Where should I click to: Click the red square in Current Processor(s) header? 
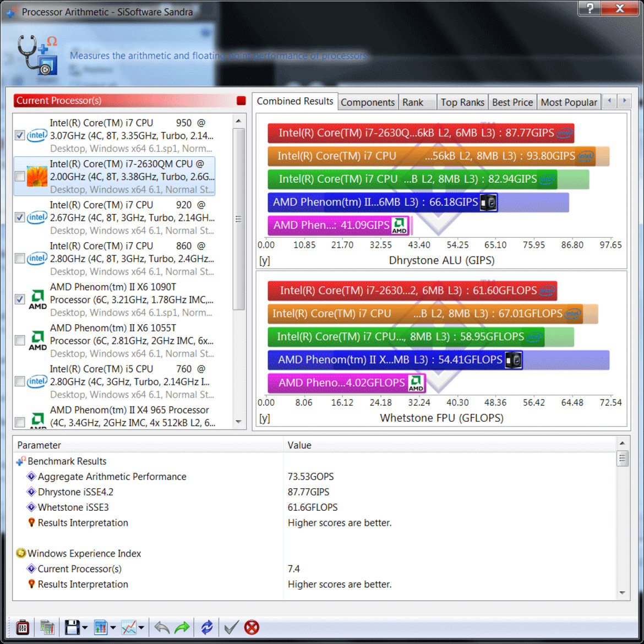(x=241, y=101)
